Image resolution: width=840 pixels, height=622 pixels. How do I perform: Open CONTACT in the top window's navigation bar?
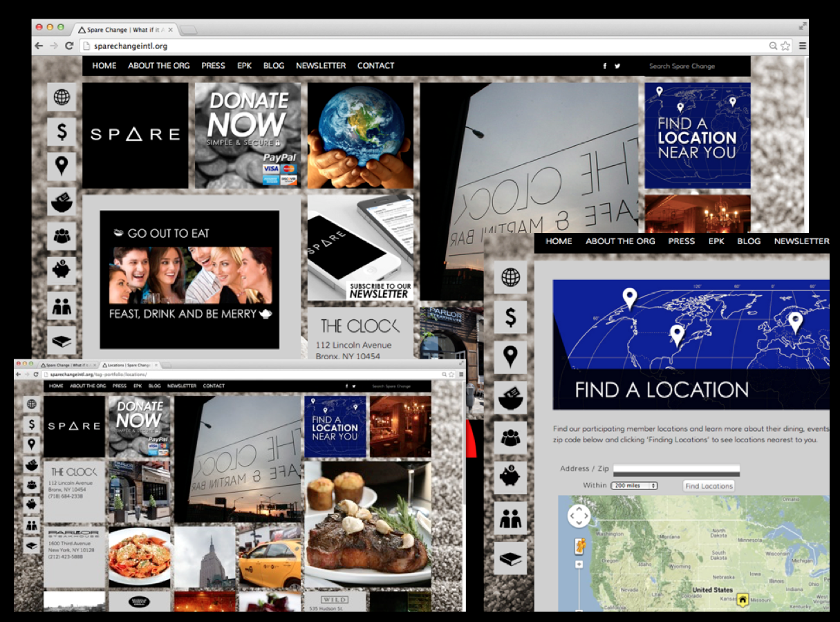click(375, 66)
